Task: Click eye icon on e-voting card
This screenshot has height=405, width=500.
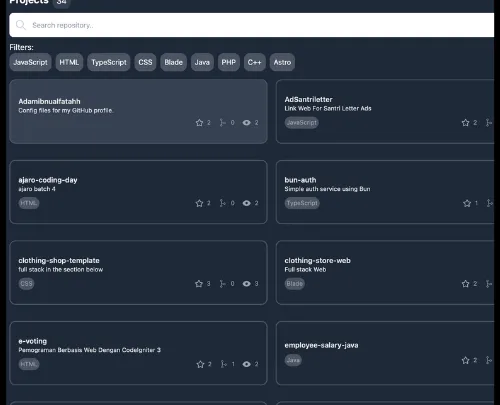Action: tap(247, 364)
